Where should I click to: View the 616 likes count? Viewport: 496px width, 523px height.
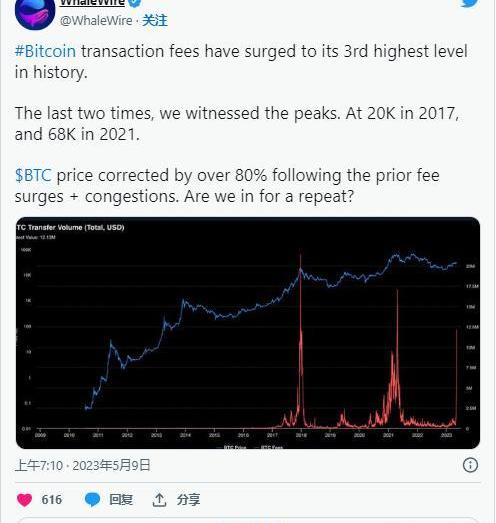click(x=52, y=500)
